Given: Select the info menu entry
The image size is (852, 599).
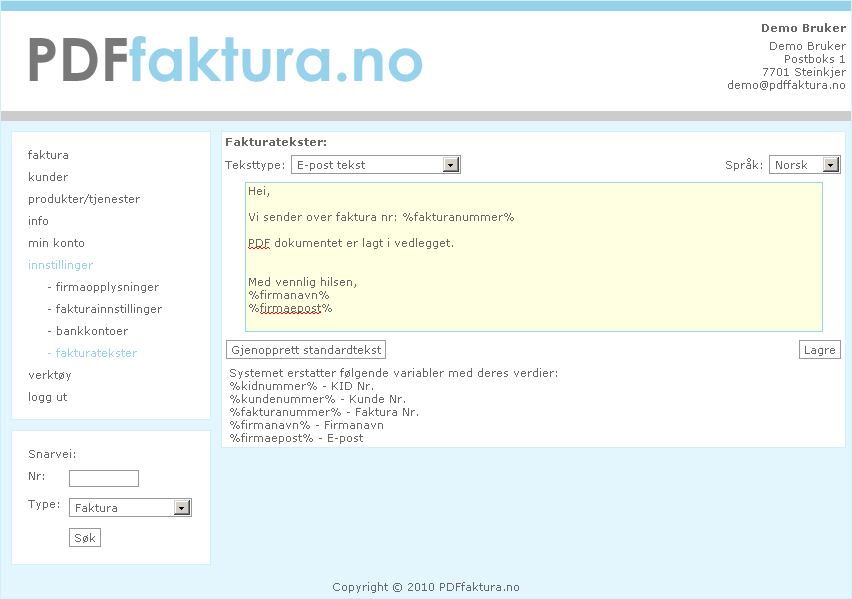Looking at the screenshot, I should tap(38, 221).
